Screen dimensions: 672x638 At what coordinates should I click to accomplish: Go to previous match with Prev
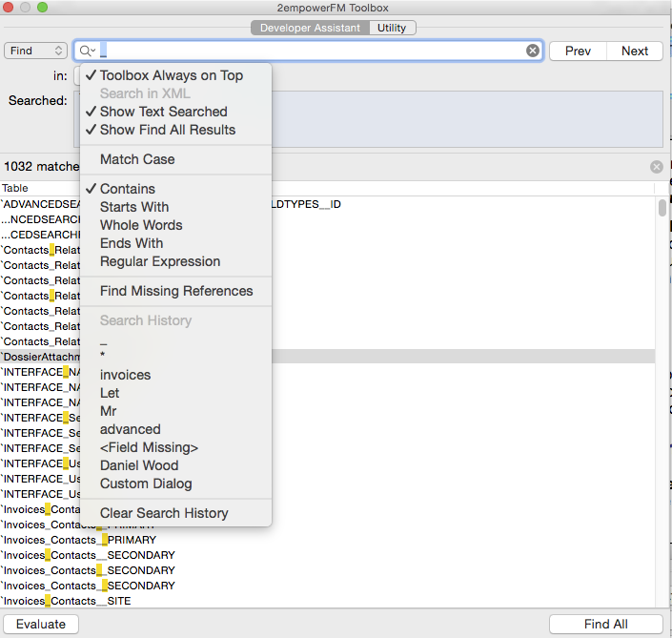tap(578, 51)
